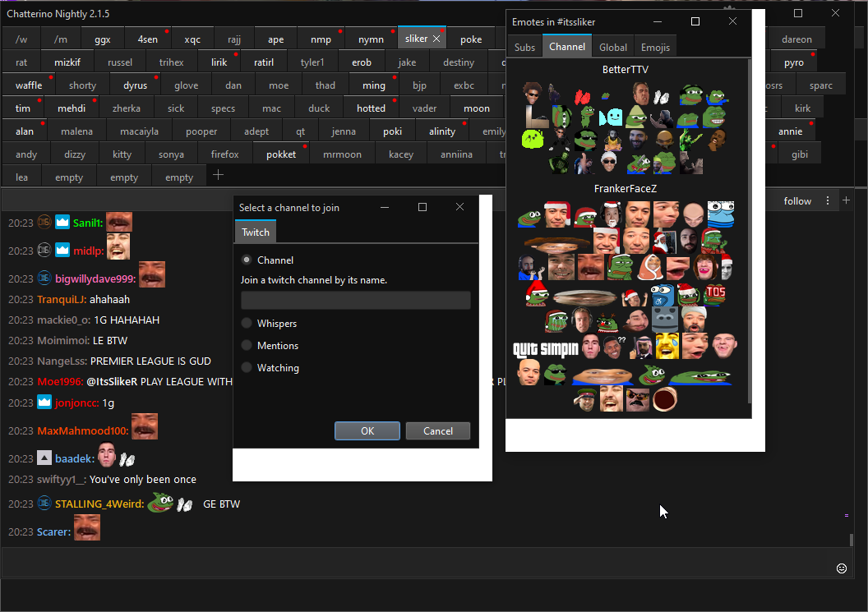Select the Twitch tab in join dialog
Viewport: 868px width, 612px height.
click(255, 232)
